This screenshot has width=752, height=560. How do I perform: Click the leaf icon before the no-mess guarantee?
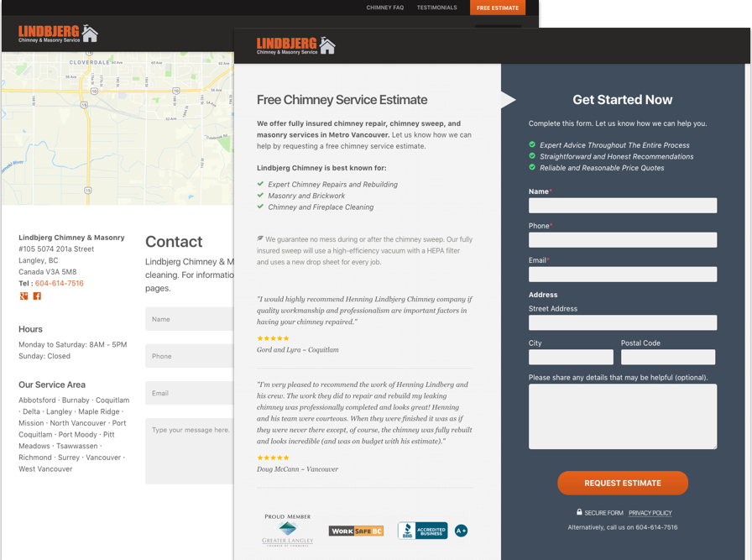coord(260,238)
